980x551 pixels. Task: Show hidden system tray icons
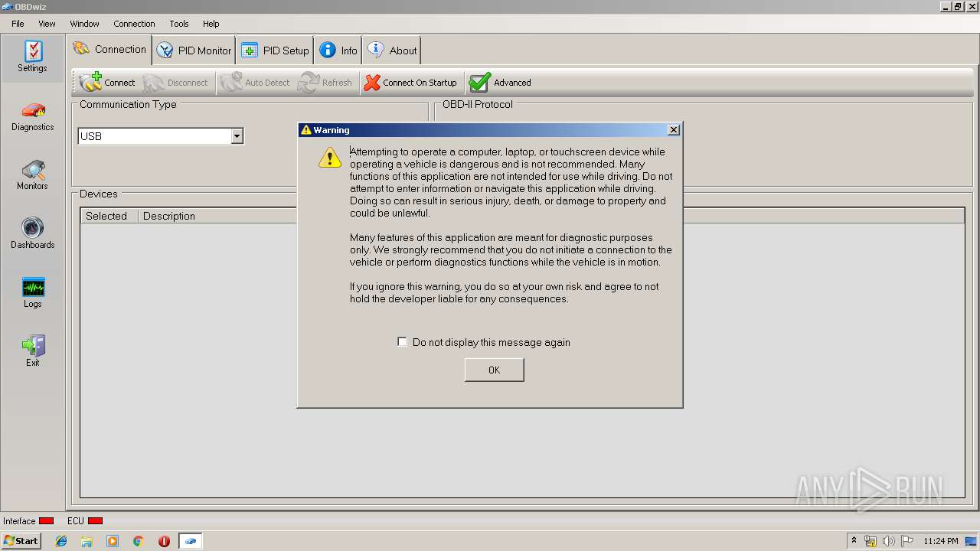(854, 541)
